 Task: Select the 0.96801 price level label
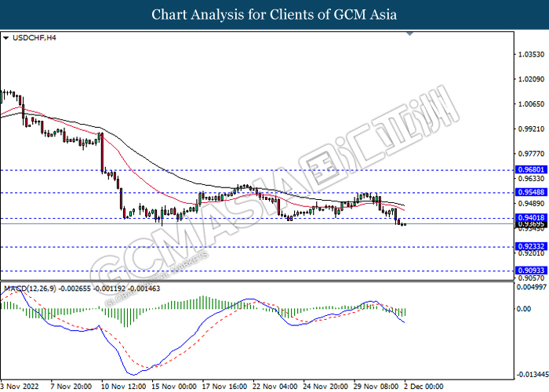(531, 170)
